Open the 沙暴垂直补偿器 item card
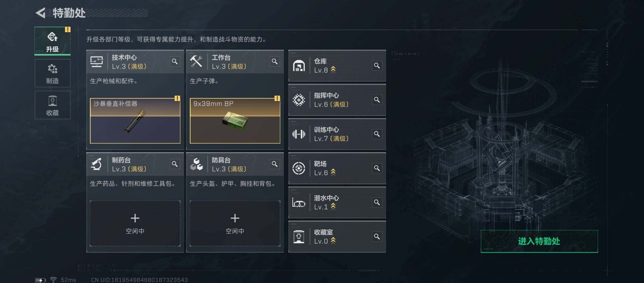Screen dimensions: 644x283 (x=135, y=121)
